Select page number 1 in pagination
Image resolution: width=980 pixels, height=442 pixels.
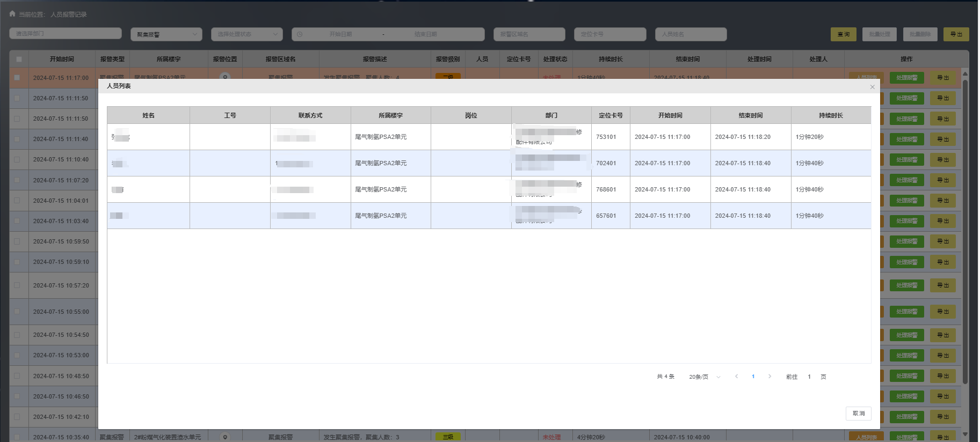[753, 377]
